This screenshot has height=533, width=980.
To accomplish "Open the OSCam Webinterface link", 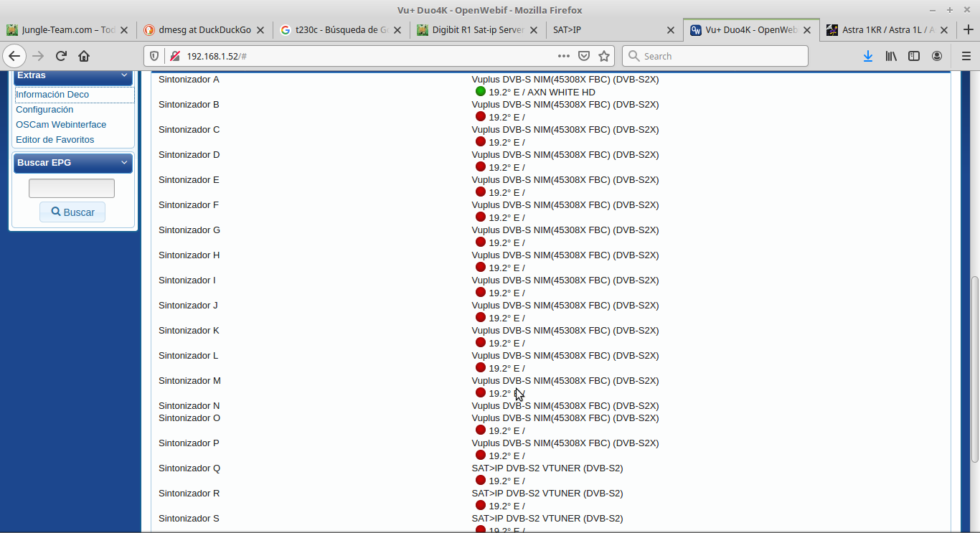I will [x=61, y=125].
